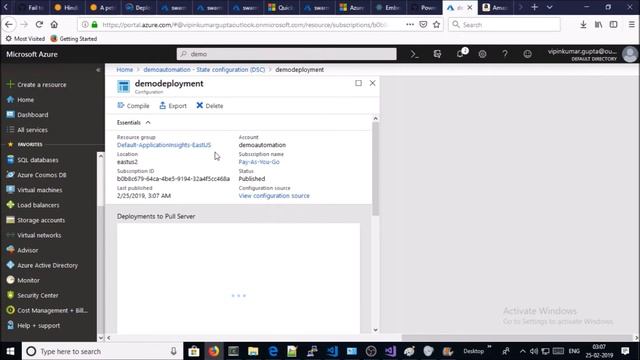Open Firefox hamburger menu
Viewport: 640px width, 360px height.
tap(631, 24)
